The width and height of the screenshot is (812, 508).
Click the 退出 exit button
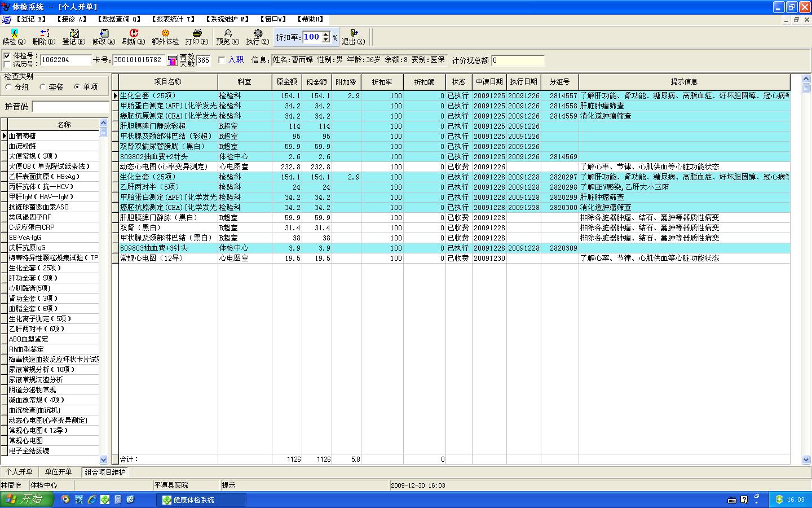354,37
